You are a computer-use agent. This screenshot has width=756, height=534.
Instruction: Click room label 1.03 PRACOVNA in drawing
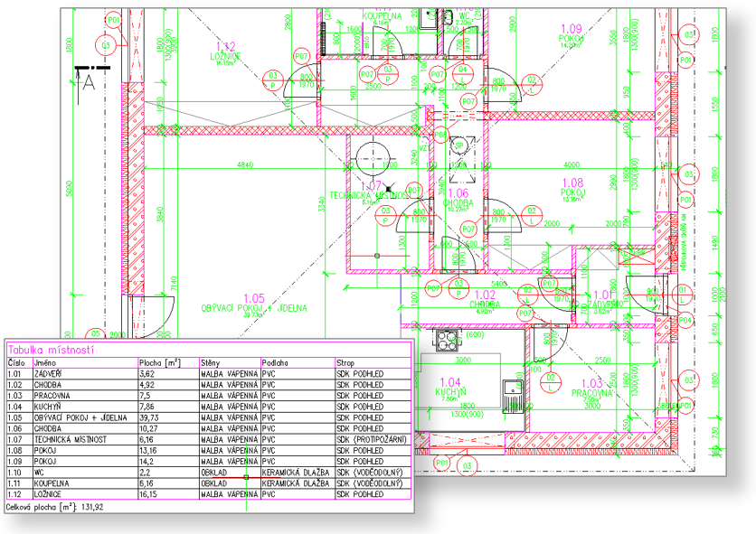[592, 390]
